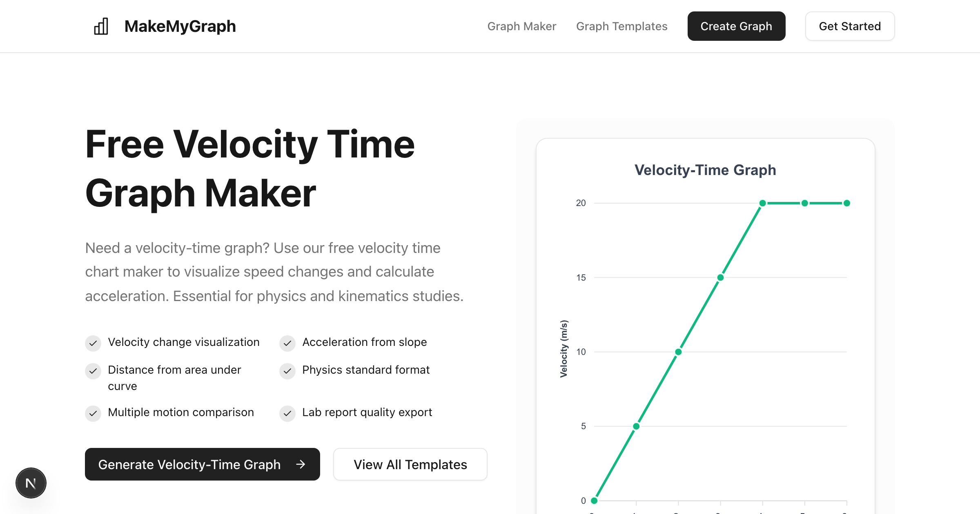Open the Graph Templates nav link
The width and height of the screenshot is (980, 514).
621,27
